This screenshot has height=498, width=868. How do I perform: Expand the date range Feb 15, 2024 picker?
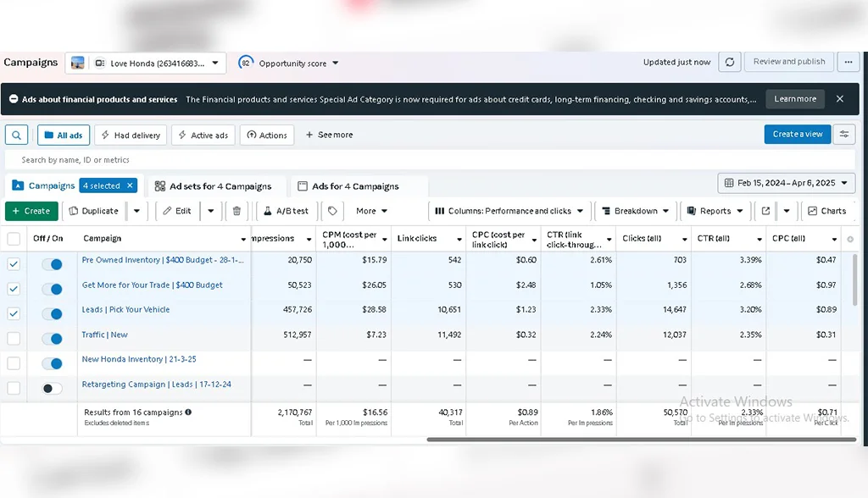786,183
